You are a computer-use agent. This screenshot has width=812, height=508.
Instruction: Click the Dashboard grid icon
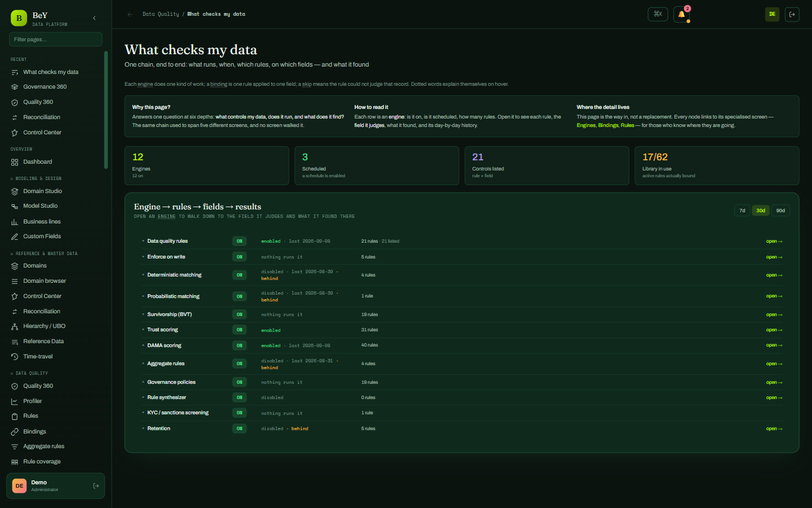point(15,162)
